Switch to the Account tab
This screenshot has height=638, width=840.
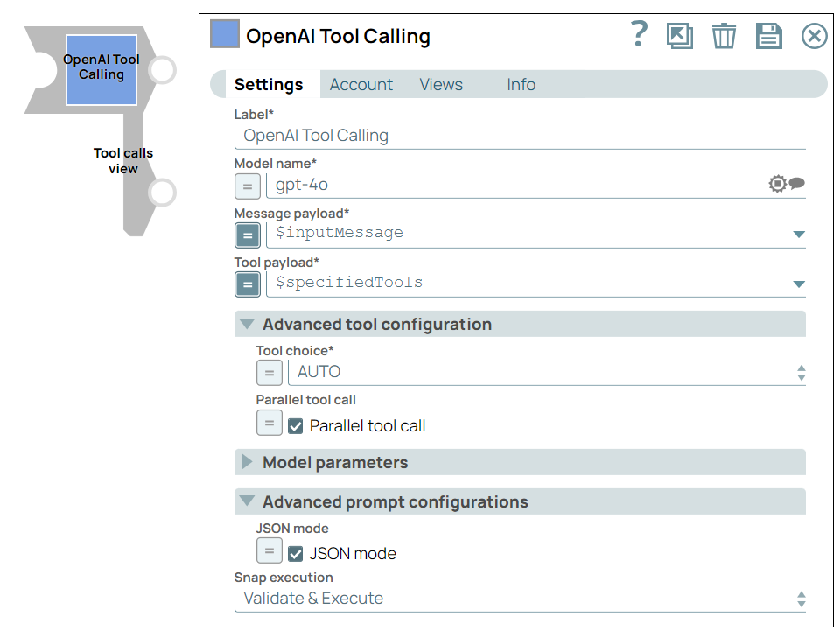point(361,85)
